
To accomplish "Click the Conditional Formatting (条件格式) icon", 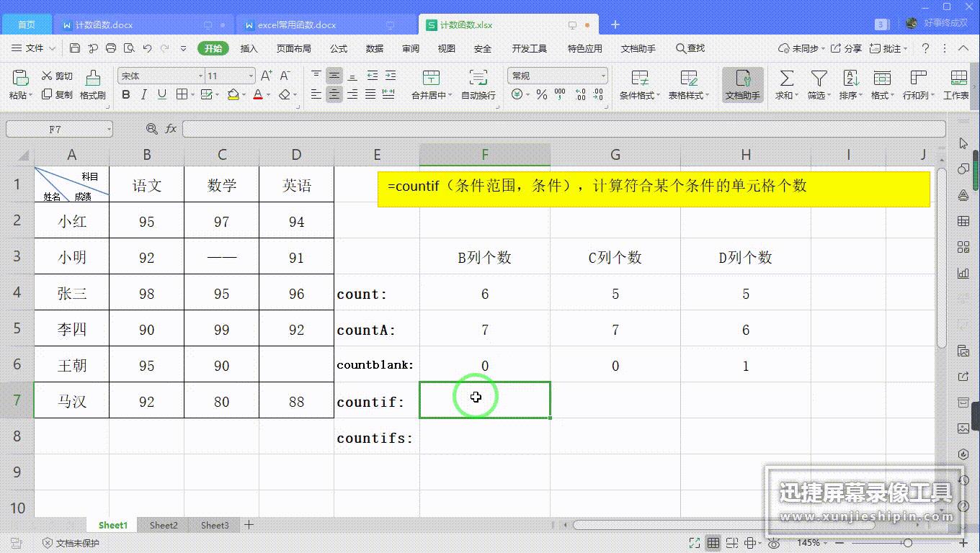I will pos(639,78).
